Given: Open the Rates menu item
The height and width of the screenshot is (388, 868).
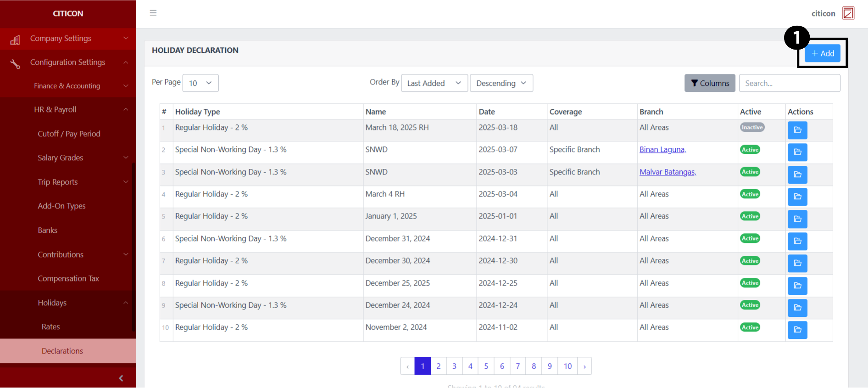Looking at the screenshot, I should click(51, 326).
